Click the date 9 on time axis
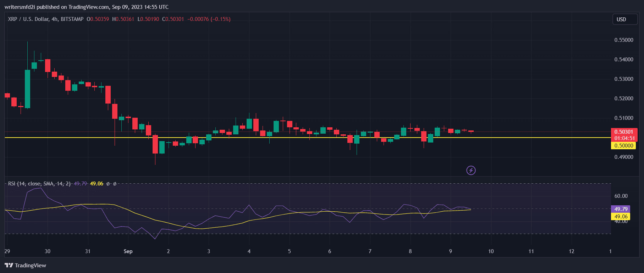This screenshot has width=644, height=273. click(x=450, y=251)
